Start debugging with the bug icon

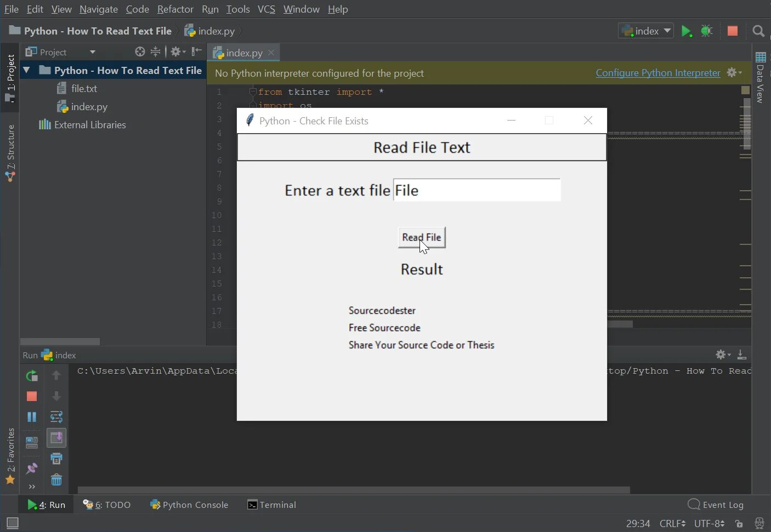click(707, 31)
